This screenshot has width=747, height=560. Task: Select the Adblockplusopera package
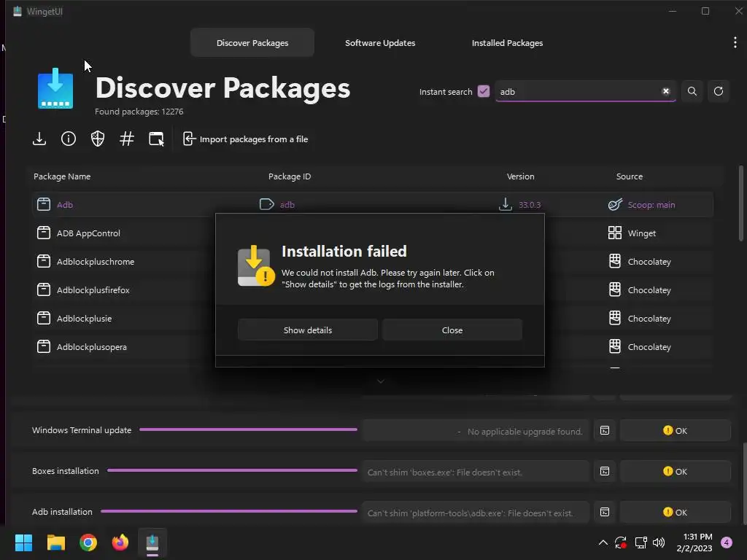[x=91, y=347]
